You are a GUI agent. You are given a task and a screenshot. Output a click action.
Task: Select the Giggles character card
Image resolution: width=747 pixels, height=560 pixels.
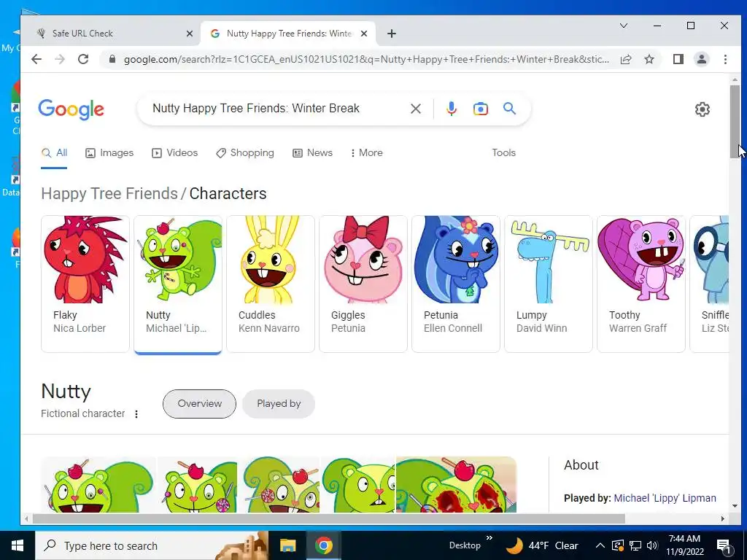coord(363,284)
